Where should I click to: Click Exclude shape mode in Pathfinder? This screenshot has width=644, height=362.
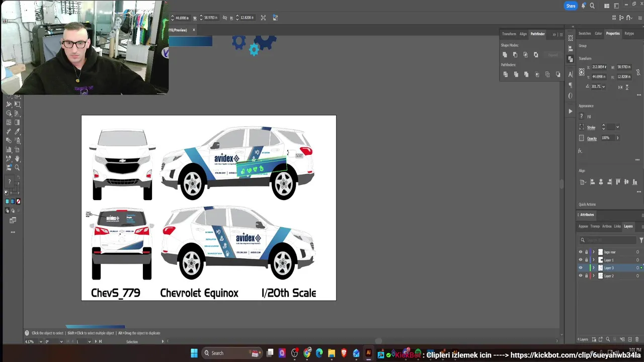point(536,54)
